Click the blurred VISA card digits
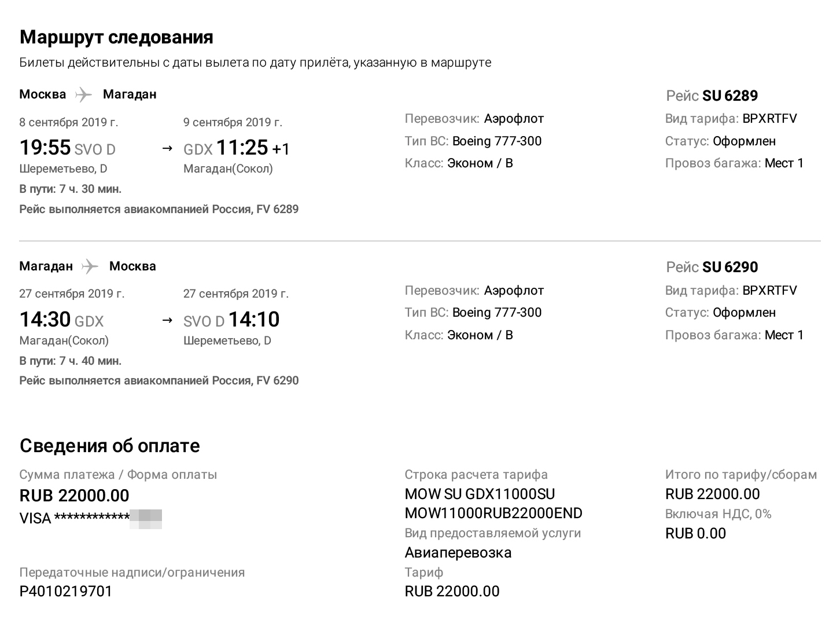 pyautogui.click(x=146, y=518)
